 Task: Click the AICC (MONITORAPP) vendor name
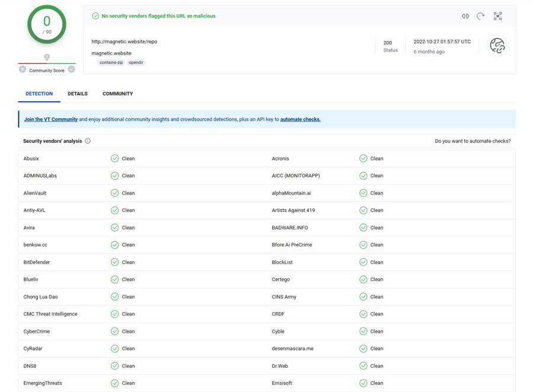[x=296, y=176]
